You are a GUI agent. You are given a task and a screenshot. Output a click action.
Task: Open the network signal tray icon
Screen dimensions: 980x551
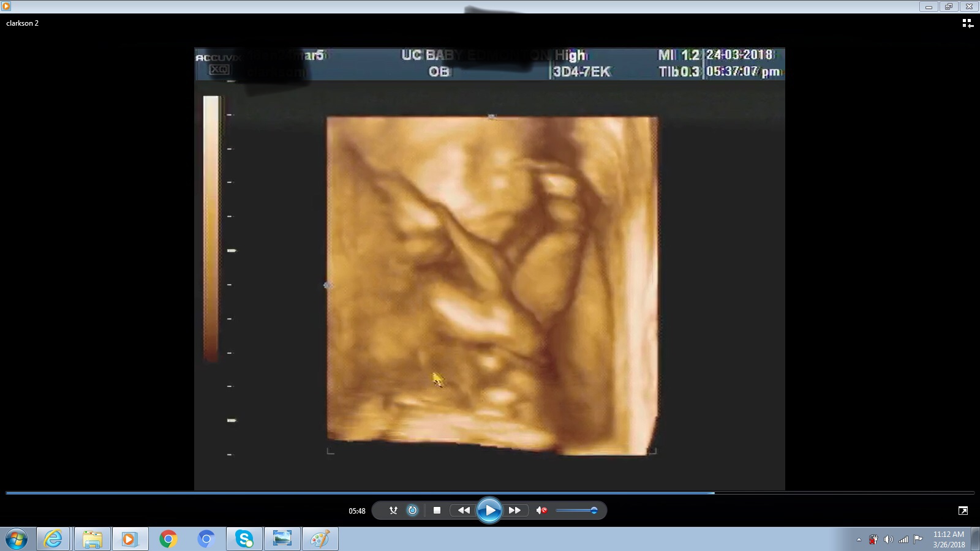(x=903, y=539)
